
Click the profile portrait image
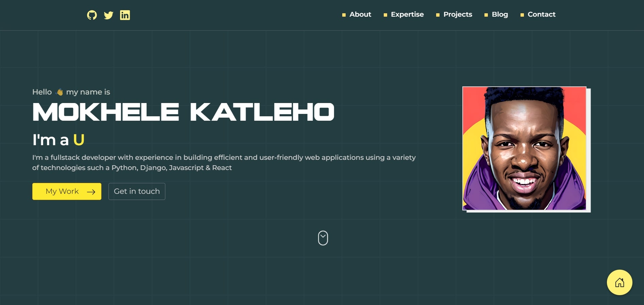pyautogui.click(x=524, y=148)
